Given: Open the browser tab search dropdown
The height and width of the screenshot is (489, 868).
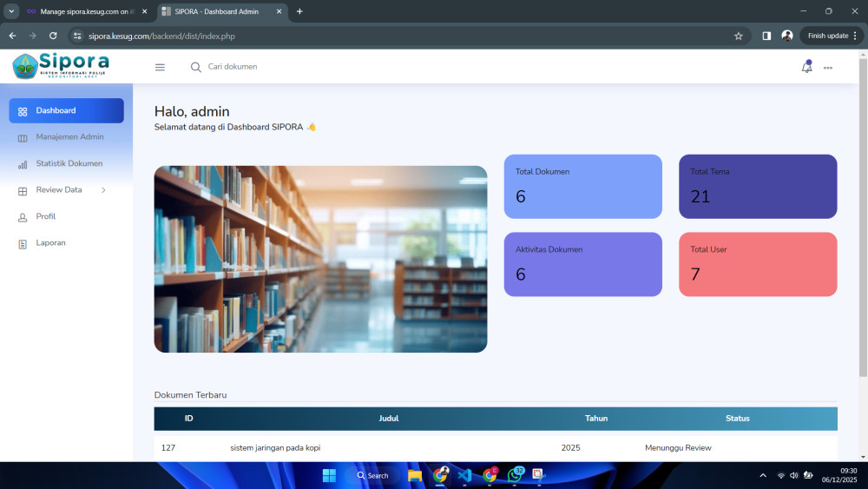Looking at the screenshot, I should (11, 11).
